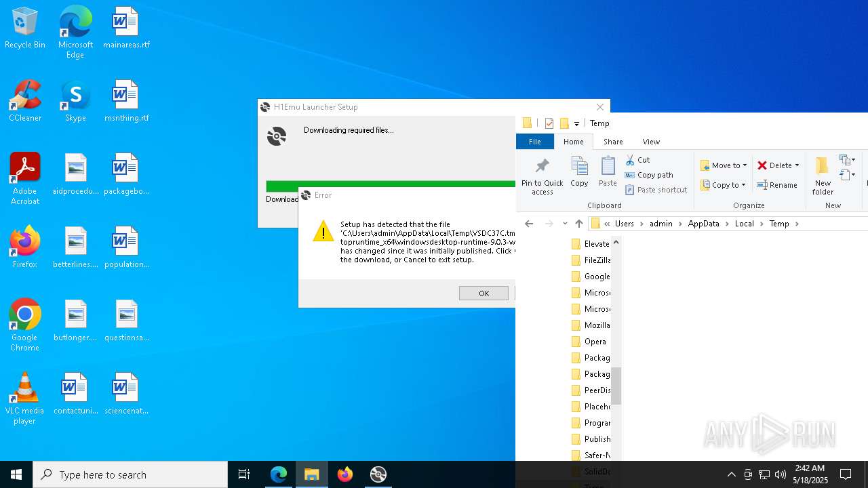The image size is (868, 488).
Task: Select the Mozilla folder in the tree
Action: 590,325
